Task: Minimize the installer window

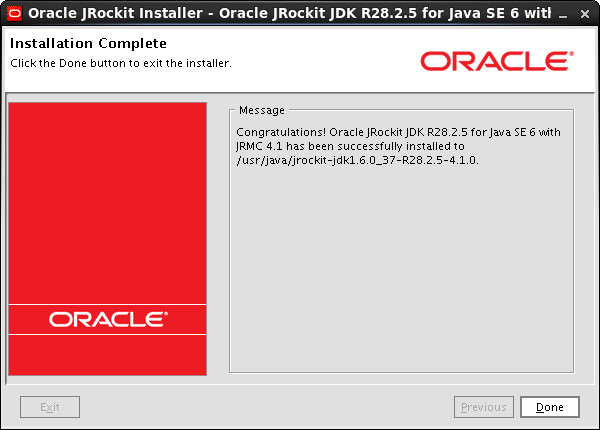Action: (x=563, y=15)
